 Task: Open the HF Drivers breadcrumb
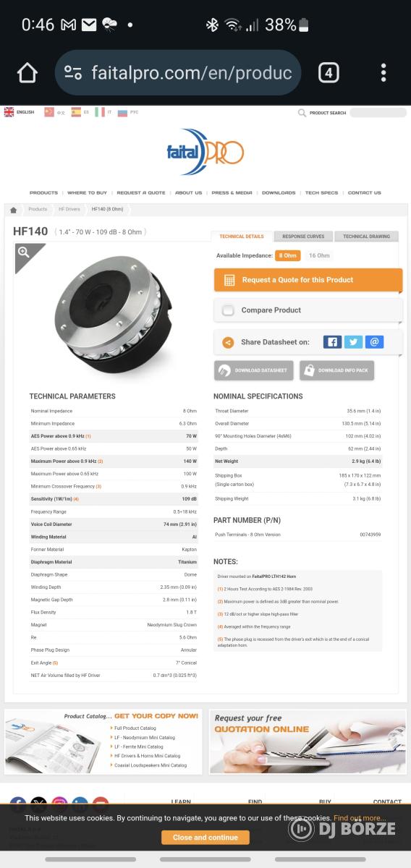pyautogui.click(x=69, y=209)
